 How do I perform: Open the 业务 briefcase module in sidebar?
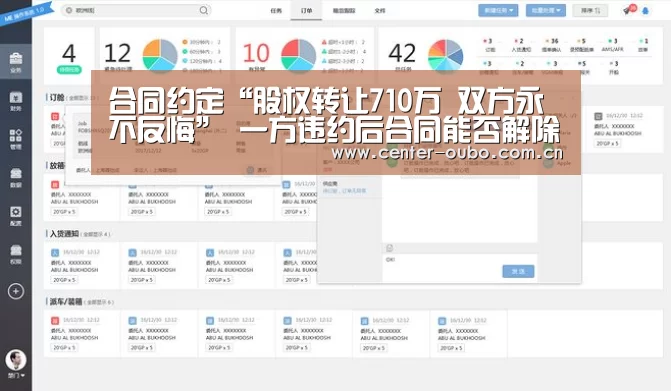pos(16,62)
